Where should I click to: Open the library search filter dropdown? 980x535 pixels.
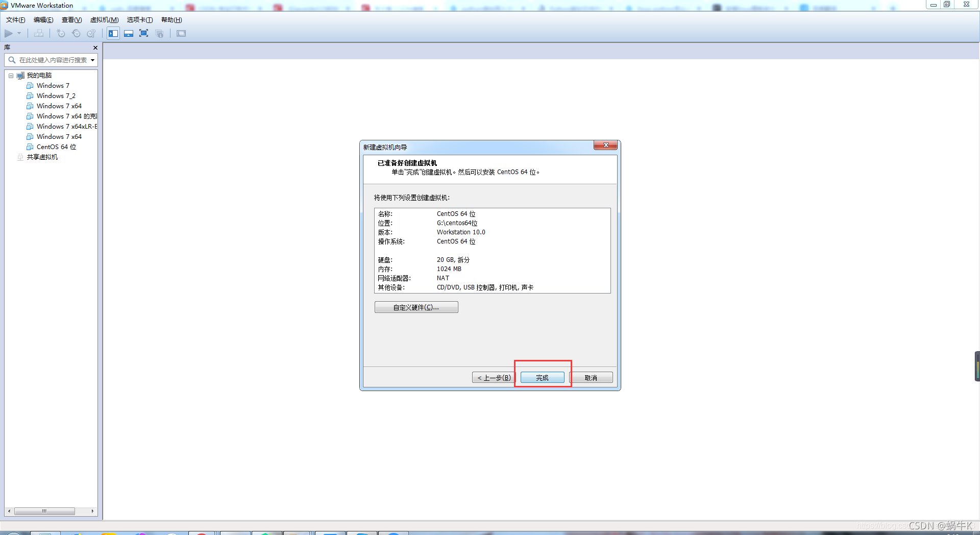(x=93, y=60)
